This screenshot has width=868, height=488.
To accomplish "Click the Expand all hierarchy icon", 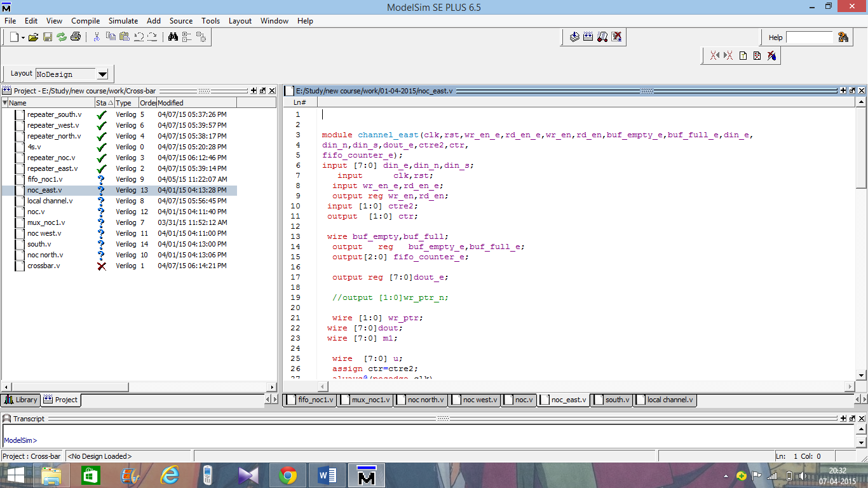I will [201, 37].
